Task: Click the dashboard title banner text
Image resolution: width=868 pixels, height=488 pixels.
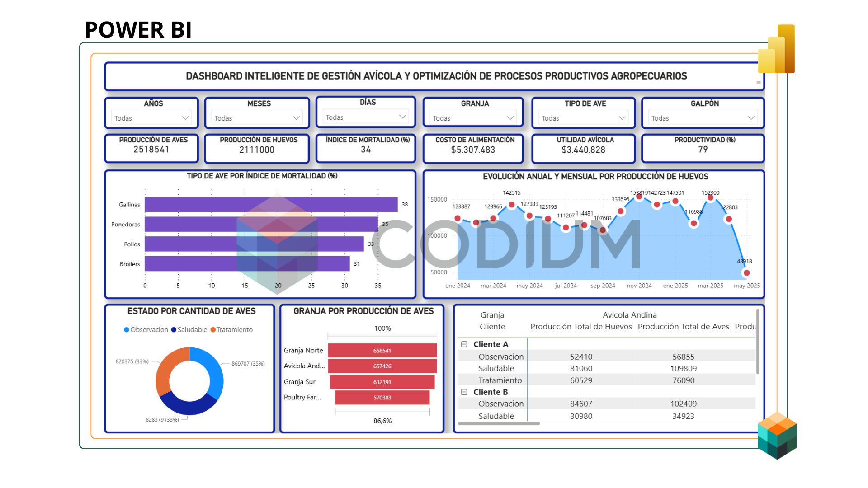Action: 436,76
